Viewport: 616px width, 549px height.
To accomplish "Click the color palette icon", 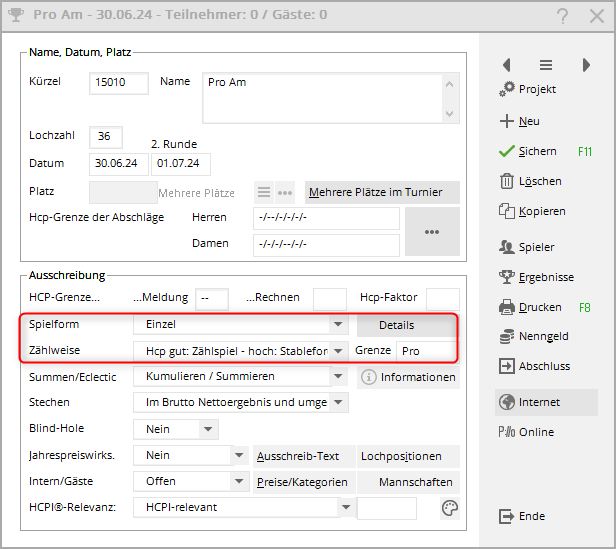I will [x=450, y=509].
